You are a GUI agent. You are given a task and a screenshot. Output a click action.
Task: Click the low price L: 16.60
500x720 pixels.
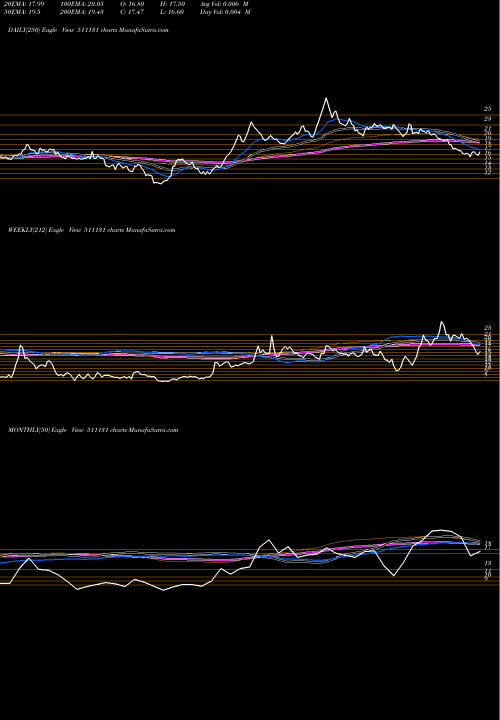click(x=172, y=12)
